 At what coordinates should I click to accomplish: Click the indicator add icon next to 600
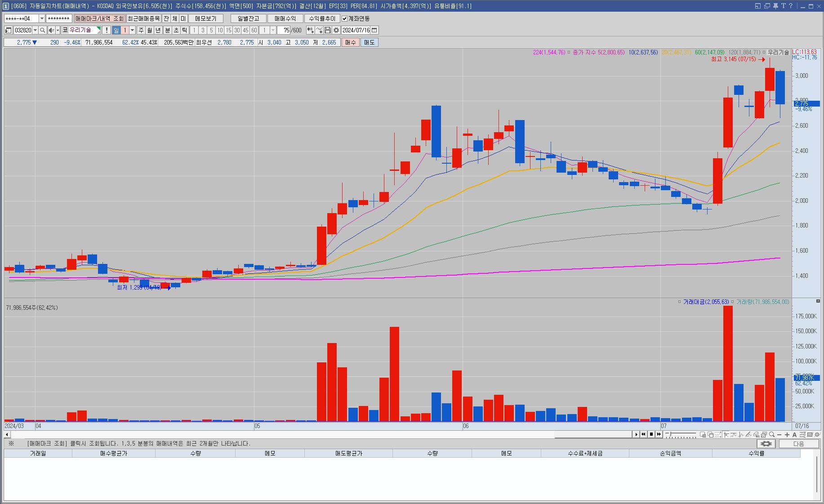coord(311,30)
